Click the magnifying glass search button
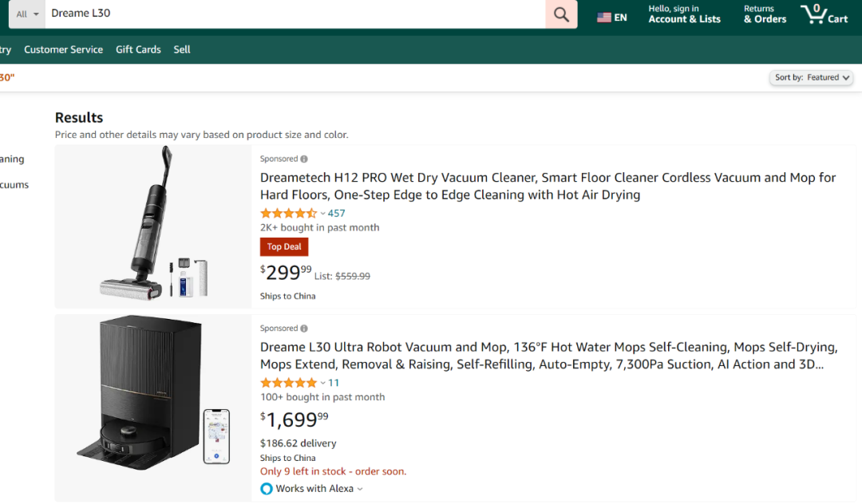This screenshot has height=504, width=862. click(x=561, y=14)
